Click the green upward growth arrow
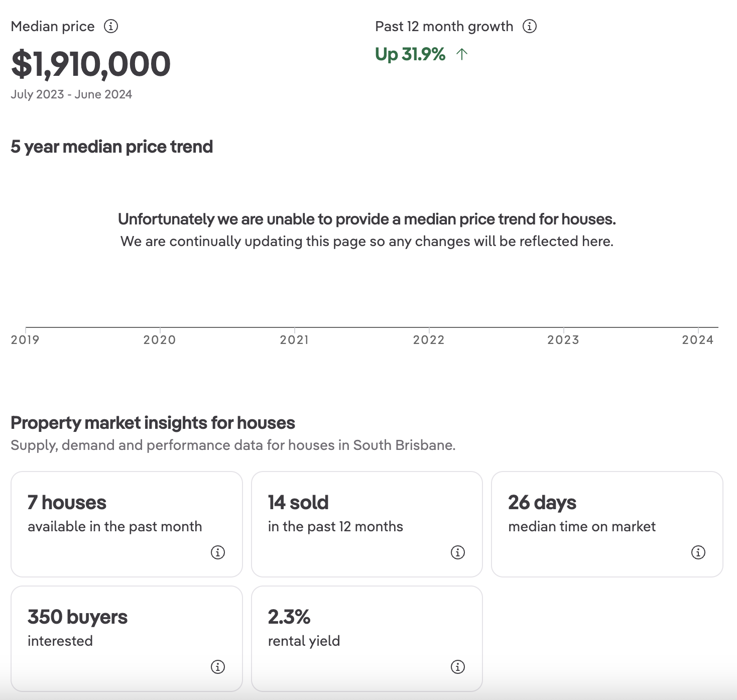Screen dimensions: 737x700 [462, 54]
